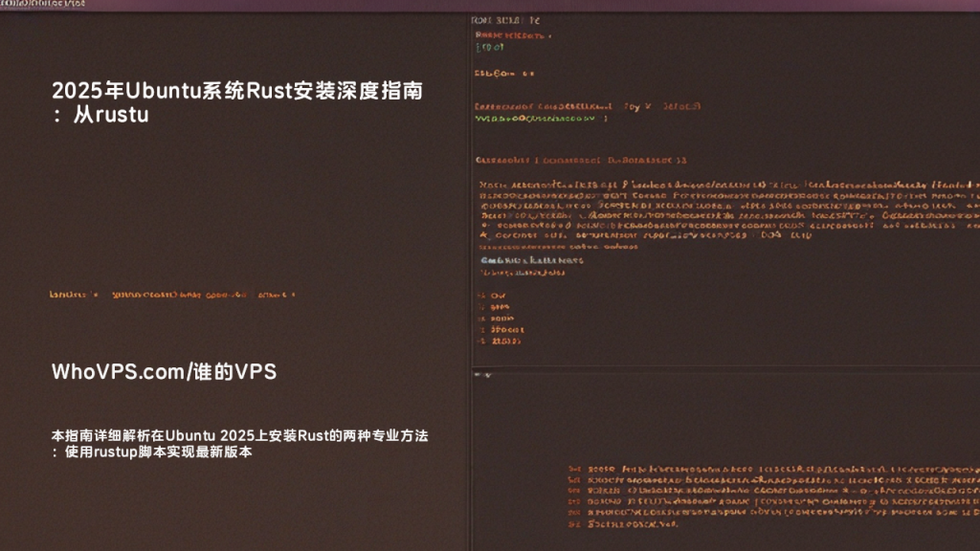The width and height of the screenshot is (980, 551).
Task: Click the small orange text line in left panel
Action: click(172, 295)
